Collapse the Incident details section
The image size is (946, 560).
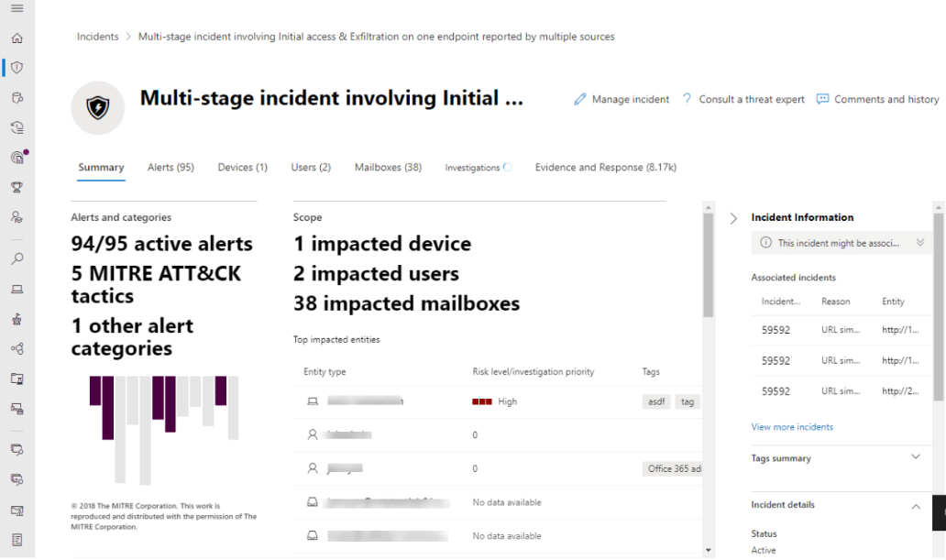[x=915, y=506]
